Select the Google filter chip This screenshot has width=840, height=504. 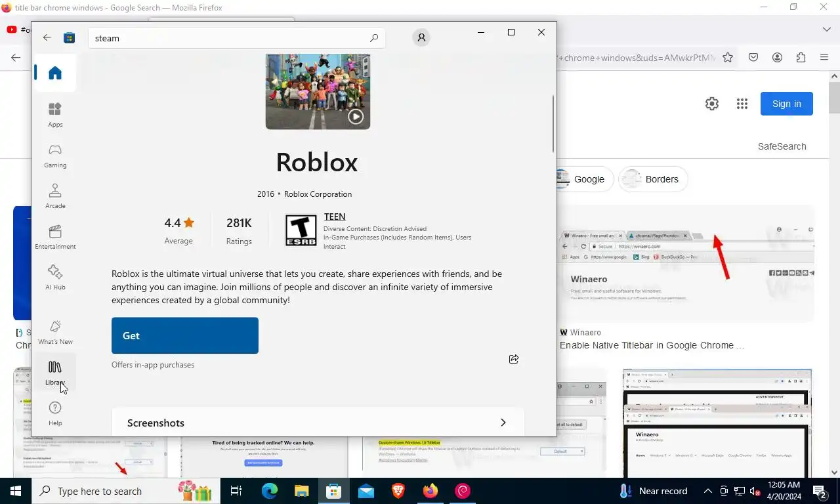[585, 179]
